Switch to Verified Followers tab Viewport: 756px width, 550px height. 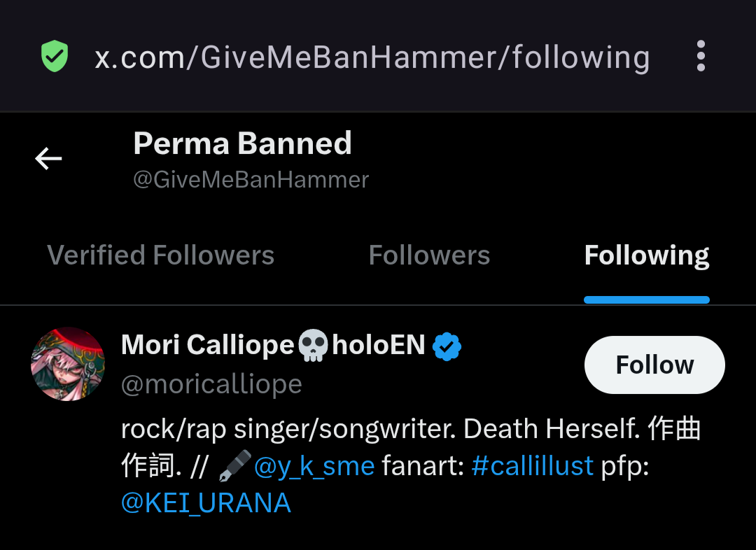pyautogui.click(x=160, y=255)
